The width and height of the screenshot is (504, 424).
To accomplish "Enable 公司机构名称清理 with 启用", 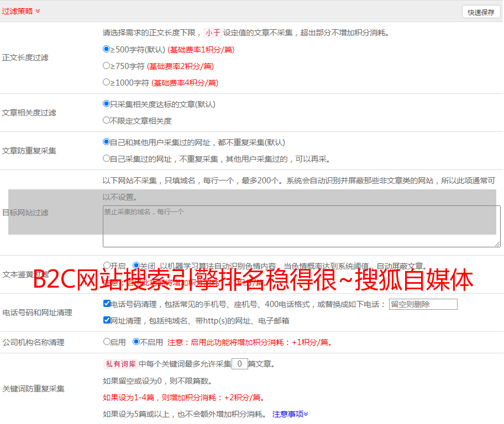I will click(x=107, y=342).
